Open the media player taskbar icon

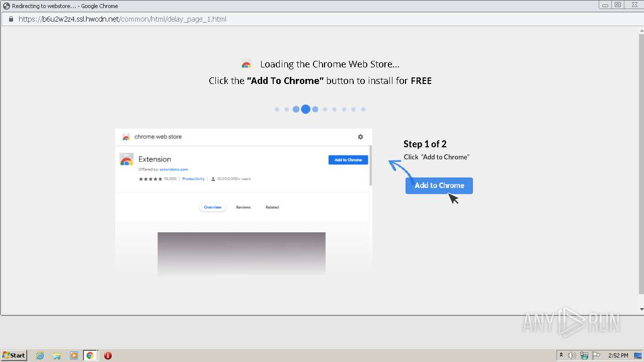[73, 355]
